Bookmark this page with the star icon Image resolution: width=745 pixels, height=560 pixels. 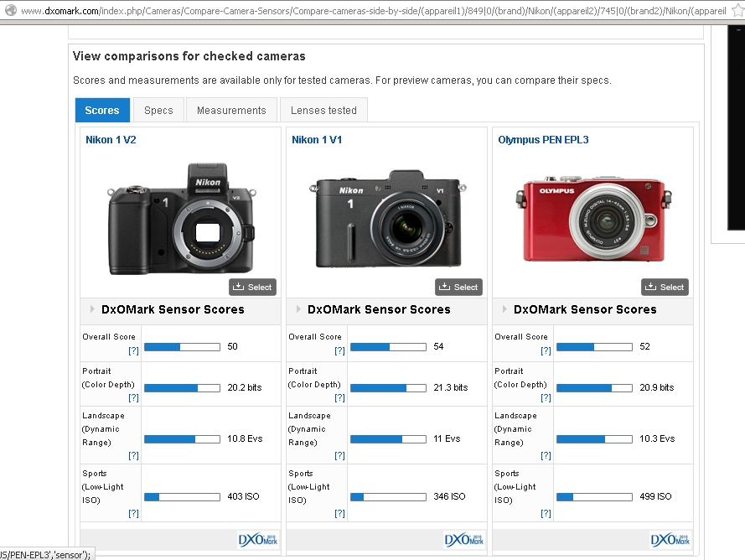[x=738, y=10]
